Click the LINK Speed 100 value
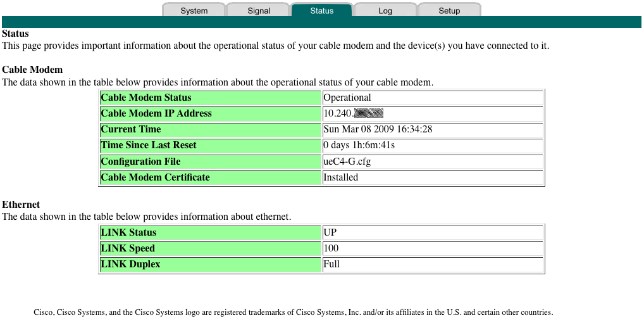Image resolution: width=644 pixels, height=318 pixels. pos(331,248)
